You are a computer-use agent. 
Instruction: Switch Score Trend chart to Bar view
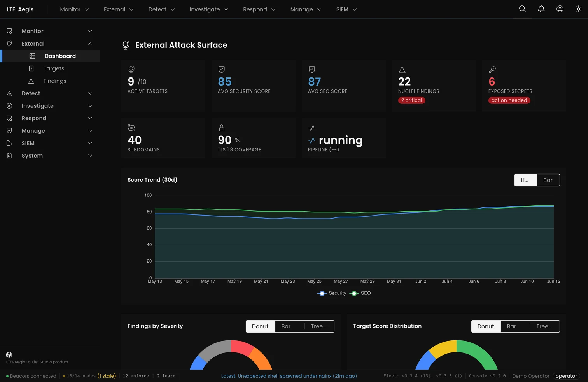pyautogui.click(x=548, y=180)
